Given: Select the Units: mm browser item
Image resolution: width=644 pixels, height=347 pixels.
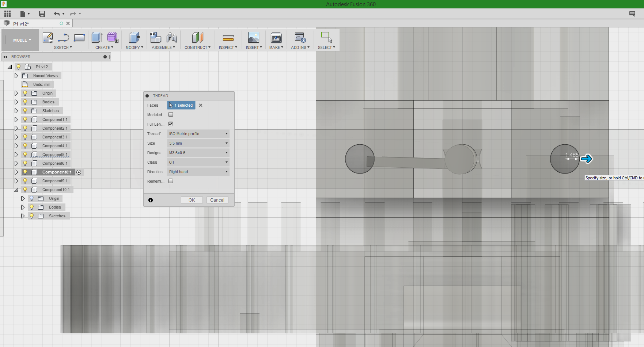Looking at the screenshot, I should click(42, 84).
